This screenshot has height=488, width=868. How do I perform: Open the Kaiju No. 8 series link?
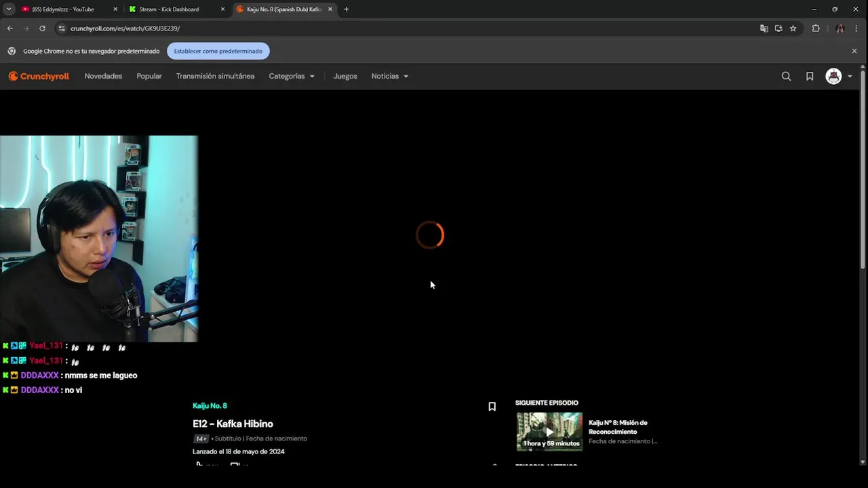[x=210, y=406]
